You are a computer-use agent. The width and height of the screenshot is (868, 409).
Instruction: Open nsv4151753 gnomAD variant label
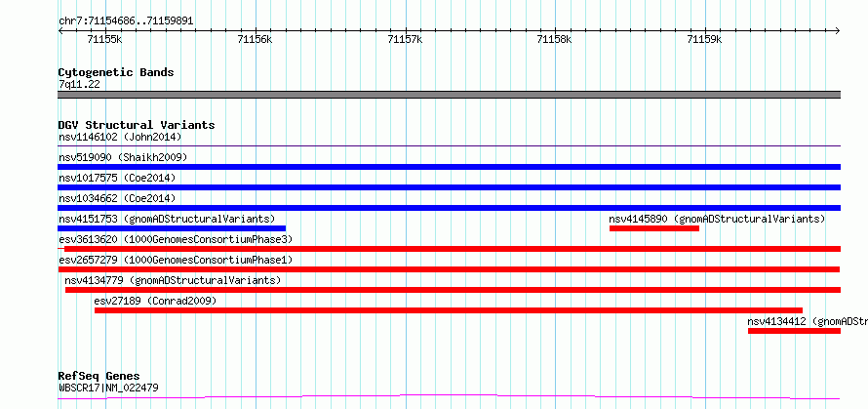(x=167, y=219)
